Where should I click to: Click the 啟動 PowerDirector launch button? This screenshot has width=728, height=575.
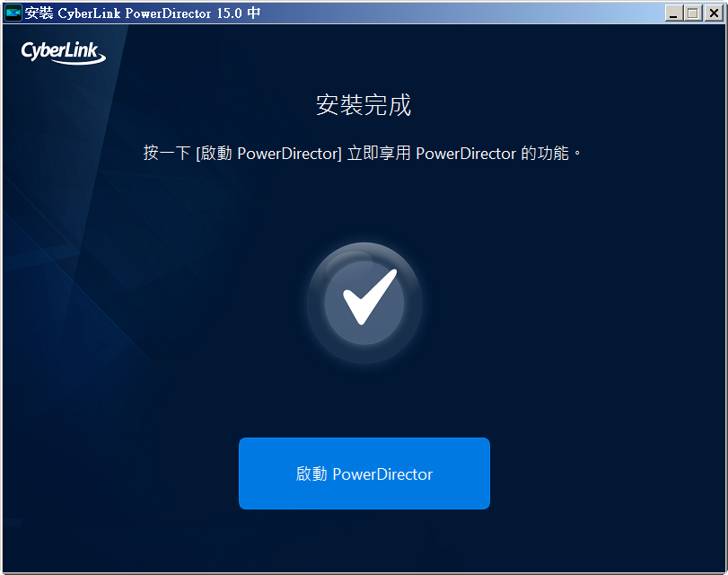(364, 473)
